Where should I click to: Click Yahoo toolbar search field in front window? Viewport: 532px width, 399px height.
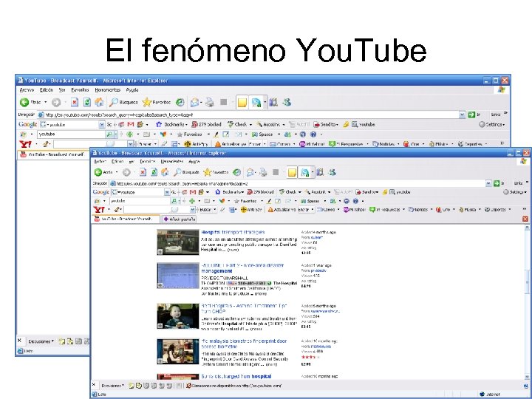pos(160,210)
